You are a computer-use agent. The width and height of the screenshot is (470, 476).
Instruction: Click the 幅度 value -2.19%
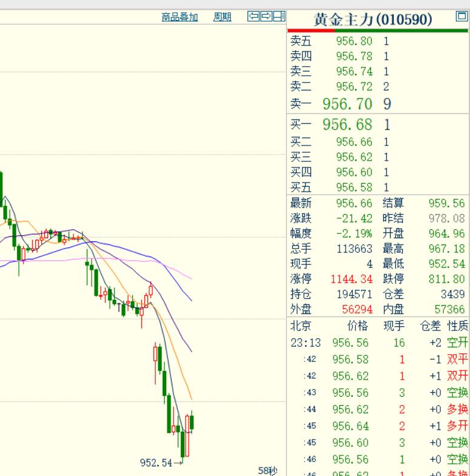click(354, 233)
